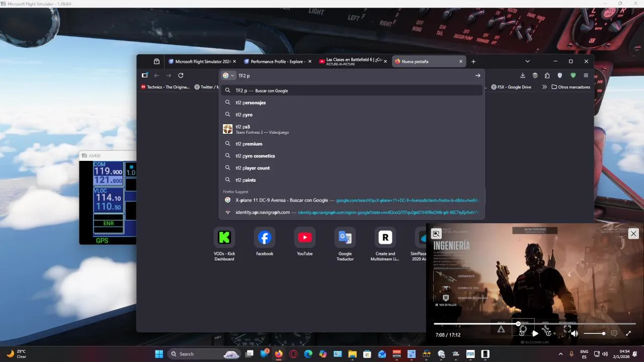Open VODs - Kick Dashboard shortcut
The image size is (644, 362).
[224, 244]
